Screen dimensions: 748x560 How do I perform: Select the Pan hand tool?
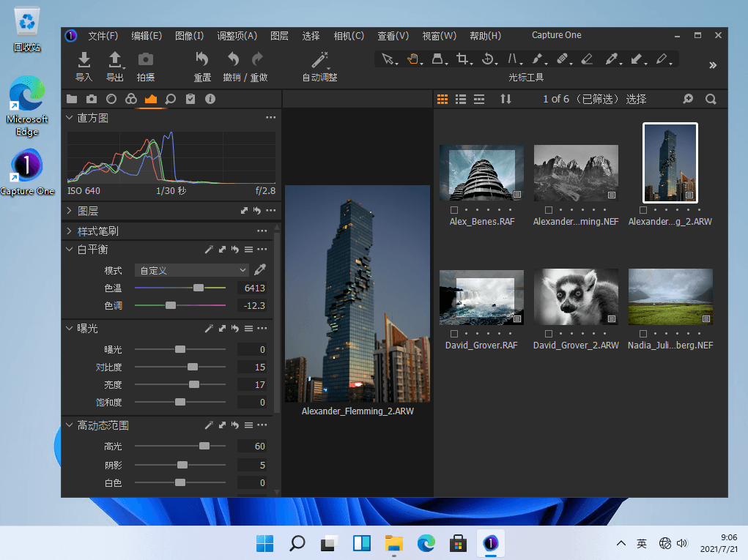[413, 59]
